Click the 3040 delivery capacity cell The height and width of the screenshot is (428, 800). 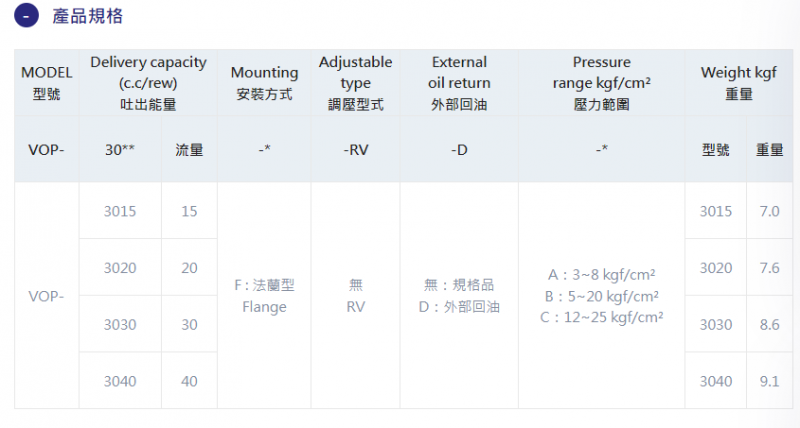[120, 381]
